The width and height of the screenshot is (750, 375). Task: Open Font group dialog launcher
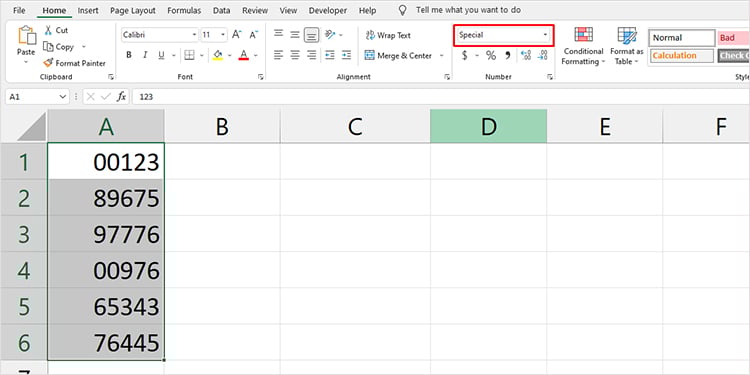(x=261, y=77)
